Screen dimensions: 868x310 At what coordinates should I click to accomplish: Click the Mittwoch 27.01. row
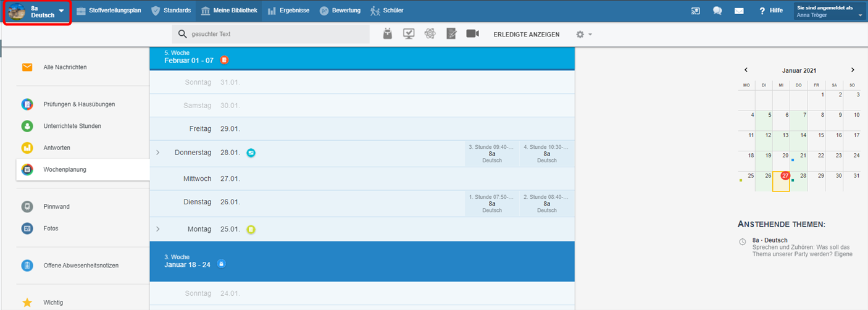pyautogui.click(x=362, y=179)
